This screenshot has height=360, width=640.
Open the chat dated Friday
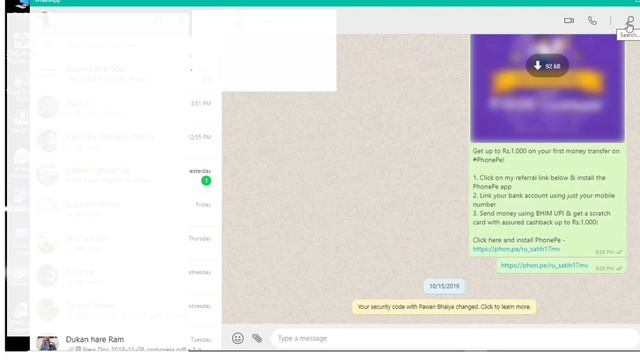126,209
